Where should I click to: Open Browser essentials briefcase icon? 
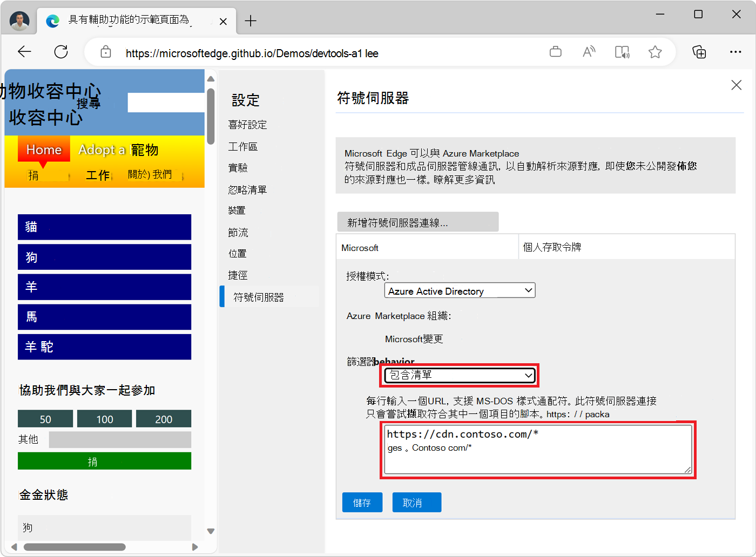tap(556, 51)
